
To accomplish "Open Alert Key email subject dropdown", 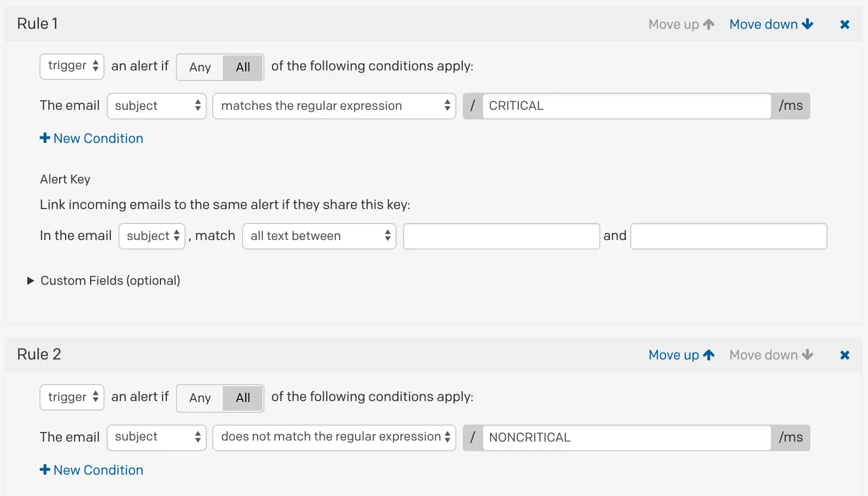I will (152, 236).
